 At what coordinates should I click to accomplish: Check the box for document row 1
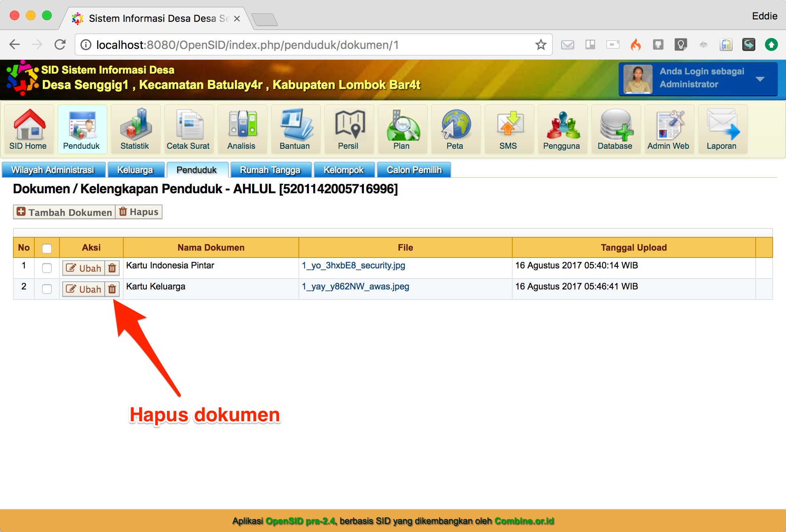[47, 268]
